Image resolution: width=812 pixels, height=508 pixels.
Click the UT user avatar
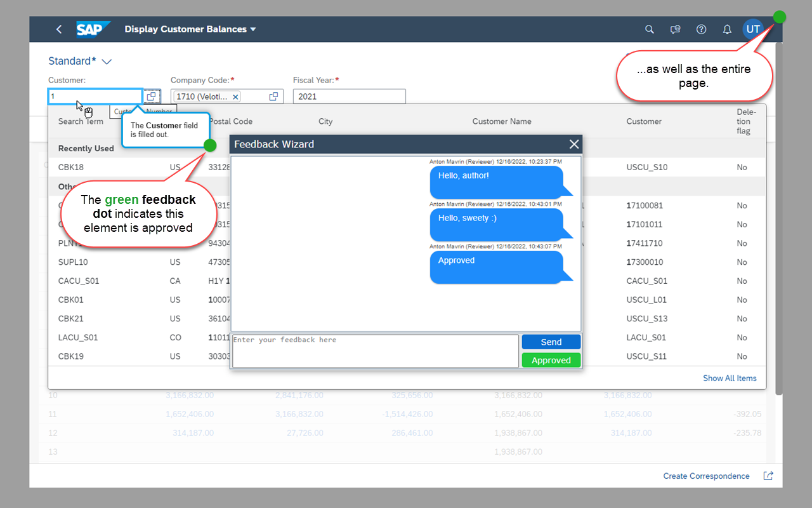coord(753,29)
